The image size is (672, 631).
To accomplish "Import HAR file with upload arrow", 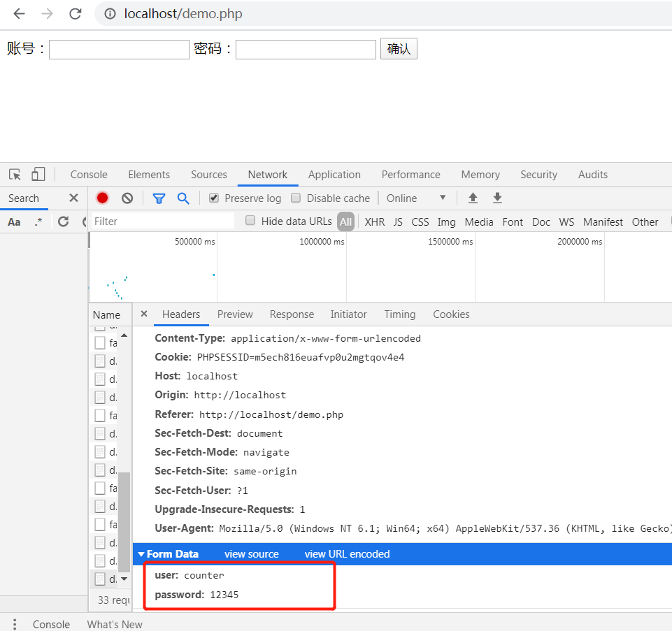I will coord(473,198).
